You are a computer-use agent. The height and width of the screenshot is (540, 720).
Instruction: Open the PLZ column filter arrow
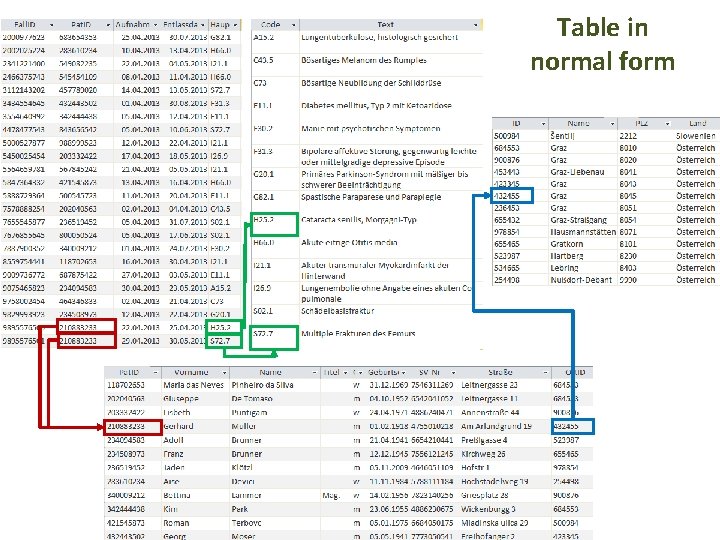pyautogui.click(x=668, y=124)
